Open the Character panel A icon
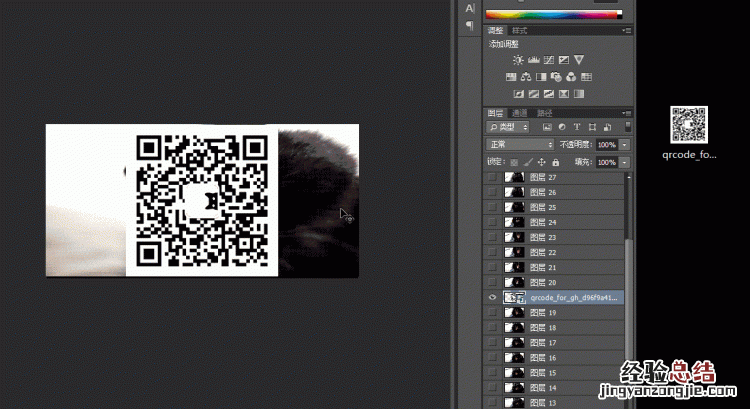This screenshot has height=409, width=750. coord(470,8)
